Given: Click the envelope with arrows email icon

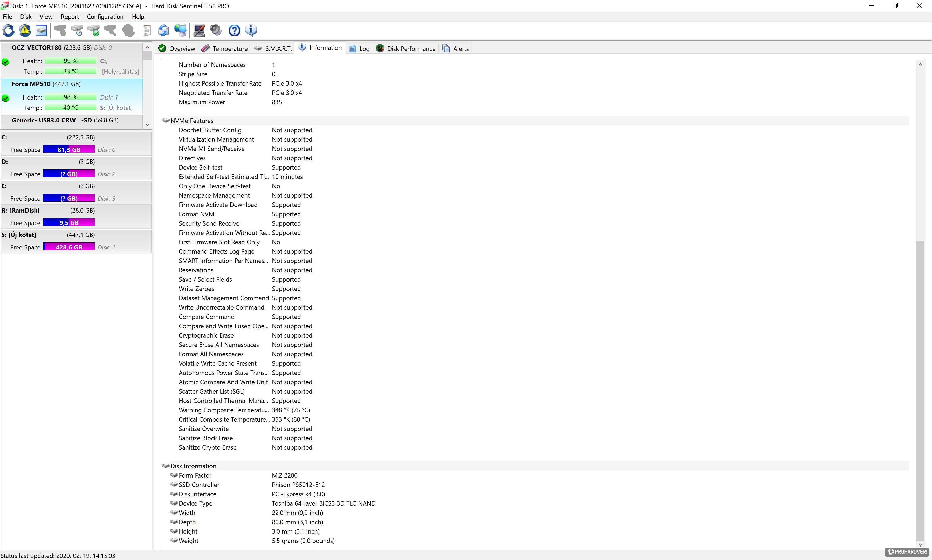Looking at the screenshot, I should coord(163,31).
